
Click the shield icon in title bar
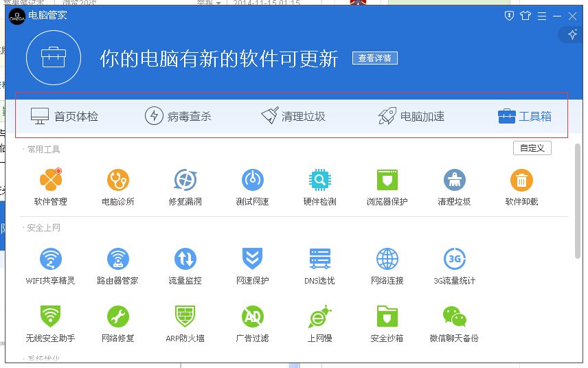pyautogui.click(x=509, y=16)
